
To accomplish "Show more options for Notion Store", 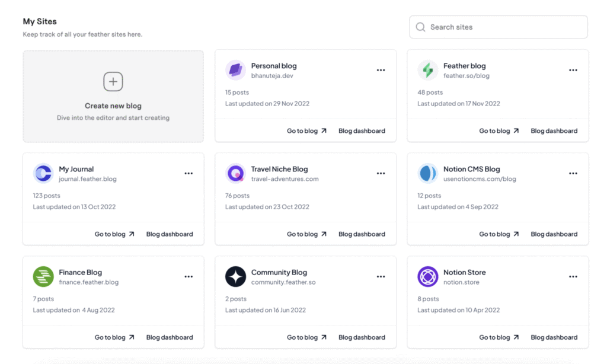I will pyautogui.click(x=573, y=277).
